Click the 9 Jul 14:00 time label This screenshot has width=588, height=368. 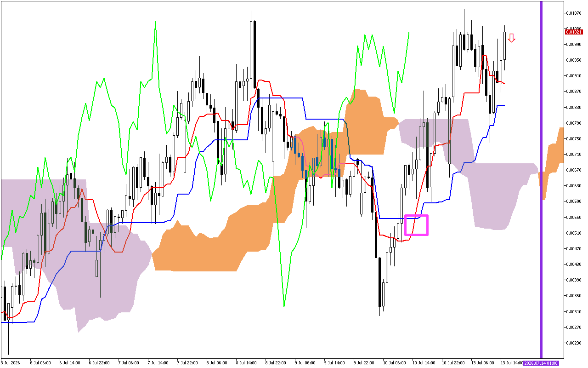[334, 363]
